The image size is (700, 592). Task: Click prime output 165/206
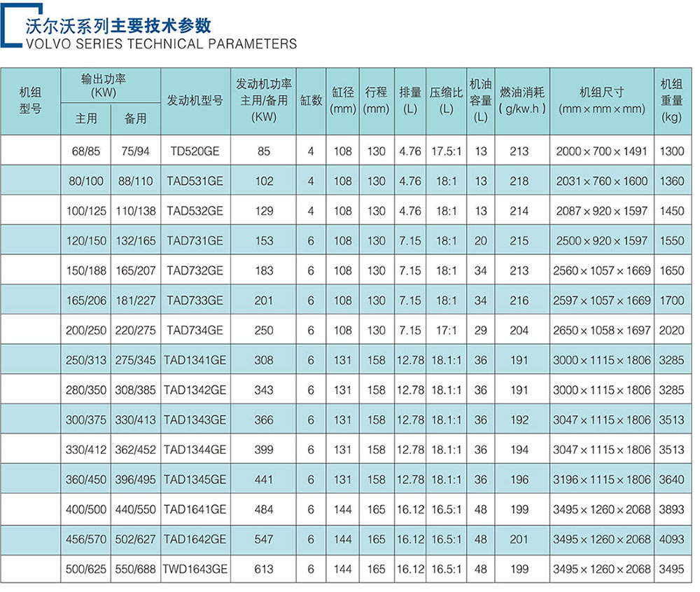coord(86,301)
